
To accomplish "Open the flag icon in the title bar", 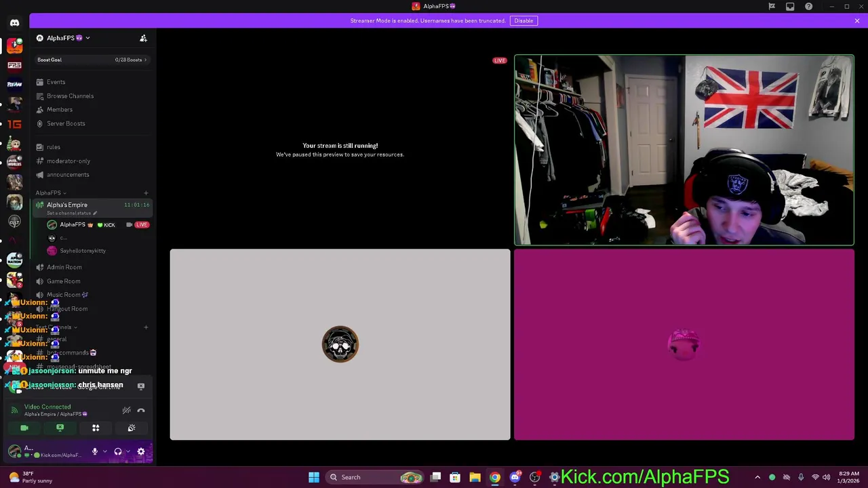I will [772, 6].
